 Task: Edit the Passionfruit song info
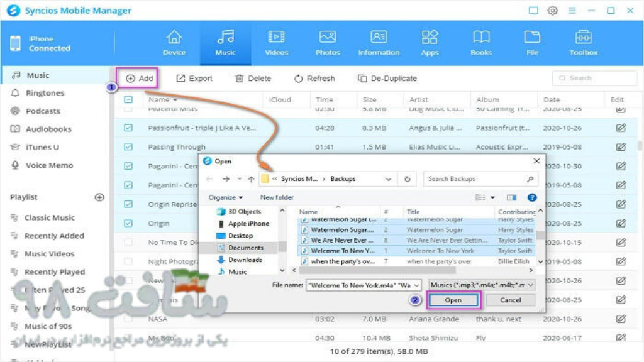click(x=621, y=128)
